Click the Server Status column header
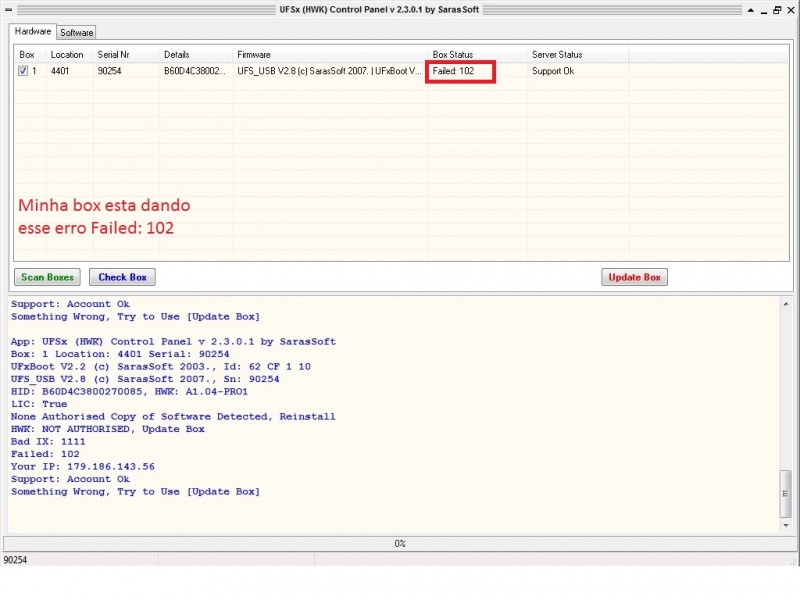This screenshot has width=800, height=600. click(x=578, y=55)
